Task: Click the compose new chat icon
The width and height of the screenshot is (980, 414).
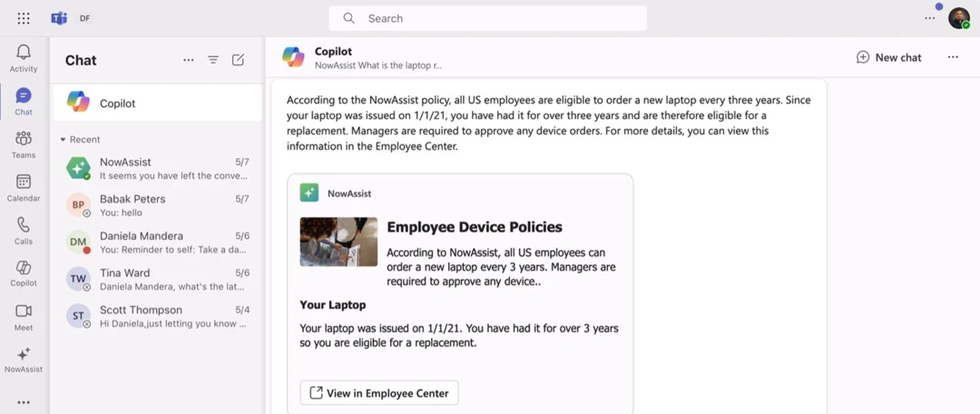Action: click(x=238, y=60)
